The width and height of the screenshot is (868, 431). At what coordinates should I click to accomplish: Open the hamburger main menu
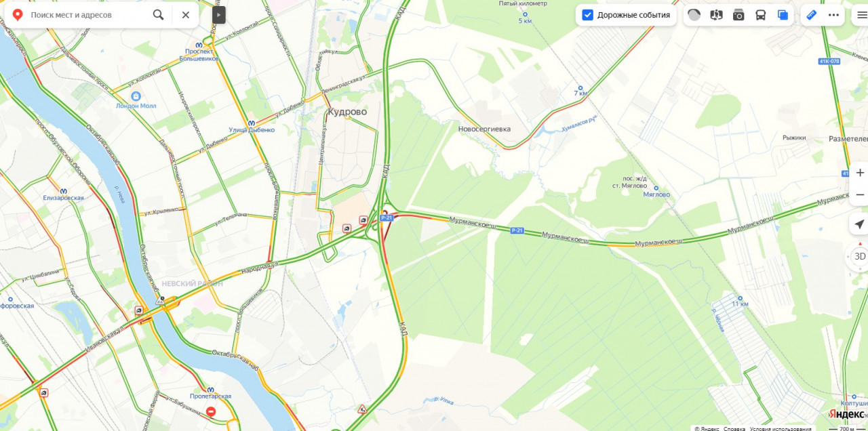pos(862,15)
